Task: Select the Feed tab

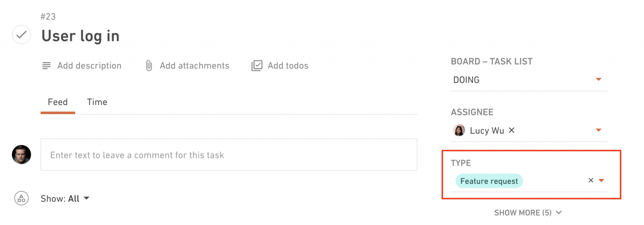Action: tap(58, 102)
